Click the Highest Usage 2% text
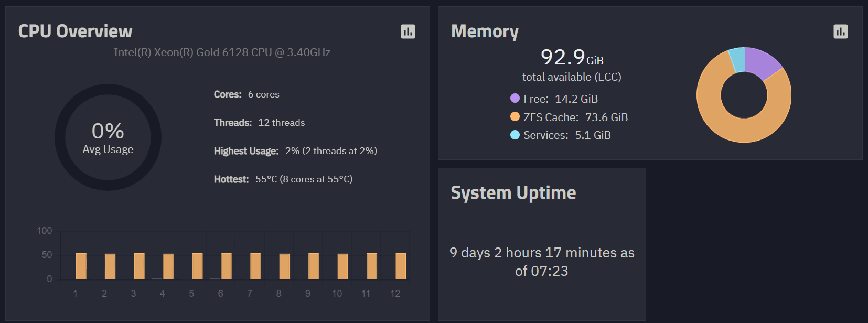This screenshot has width=868, height=323. [x=295, y=151]
